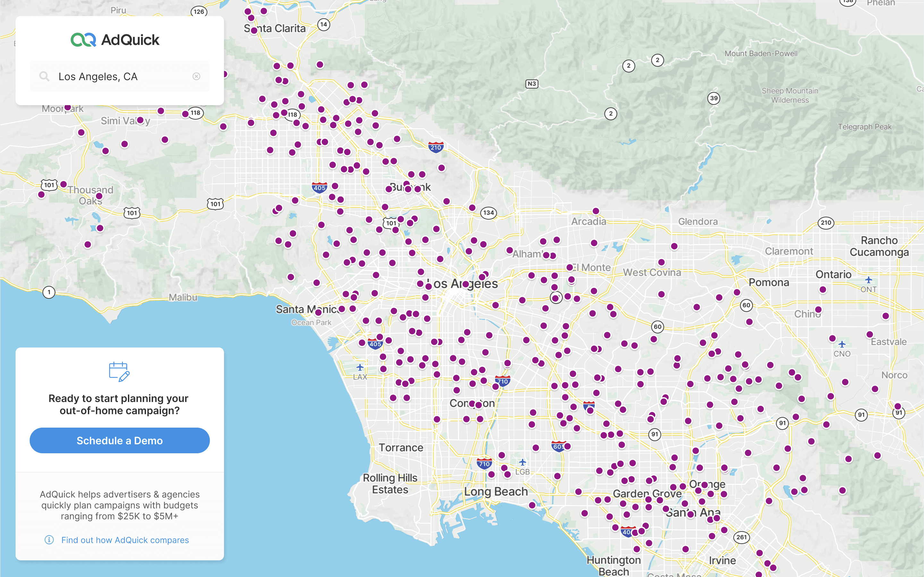
Task: Click the Route 39 mountain highway shield
Action: tap(714, 98)
